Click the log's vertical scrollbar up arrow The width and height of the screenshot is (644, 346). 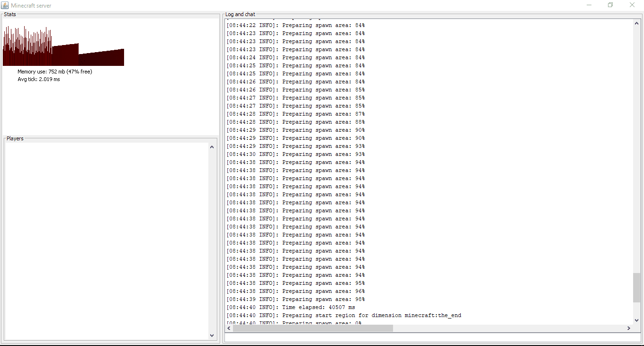636,23
